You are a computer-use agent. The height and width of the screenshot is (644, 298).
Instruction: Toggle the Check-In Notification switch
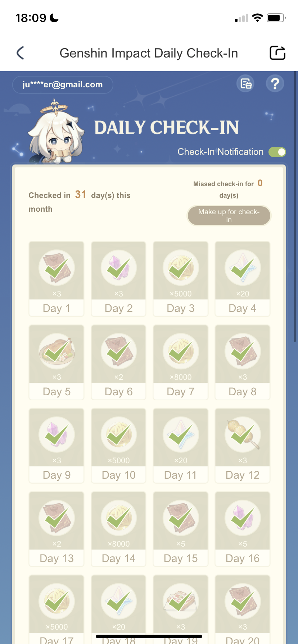(277, 152)
